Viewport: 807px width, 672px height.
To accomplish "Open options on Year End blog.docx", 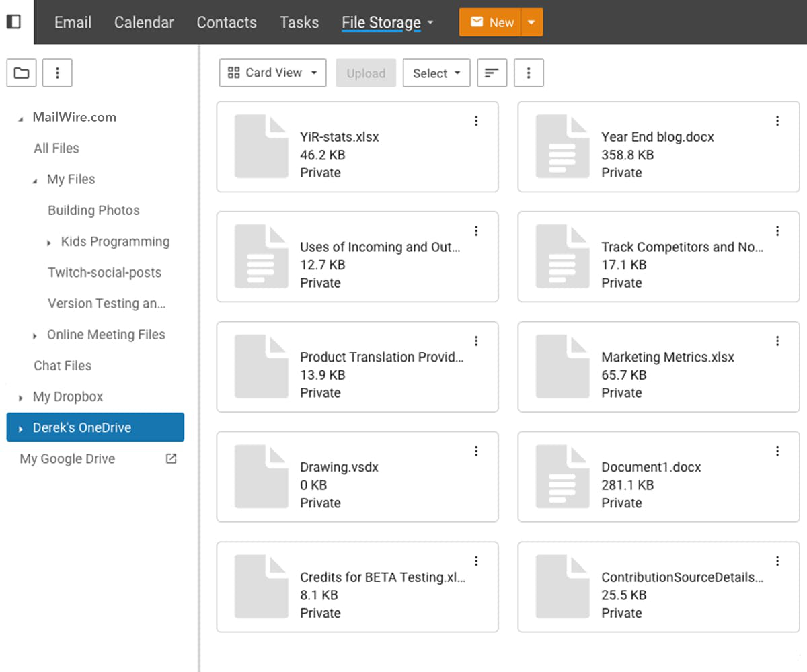I will click(778, 121).
